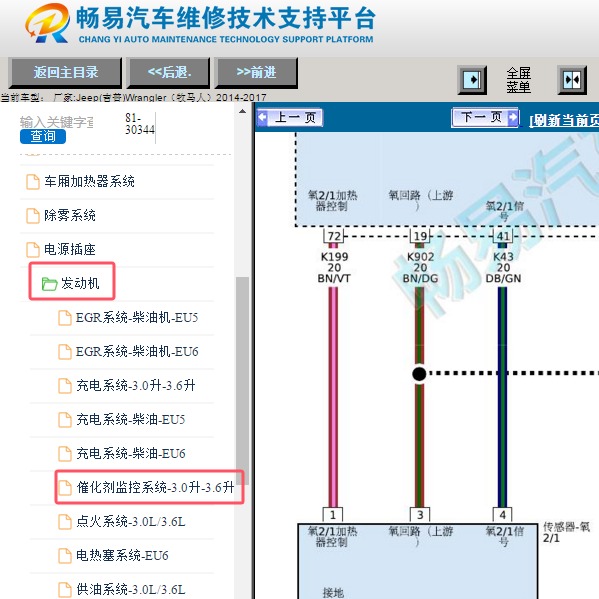
Task: Click document icon beside EGR系统-柴油机-EU6
Action: (65, 352)
